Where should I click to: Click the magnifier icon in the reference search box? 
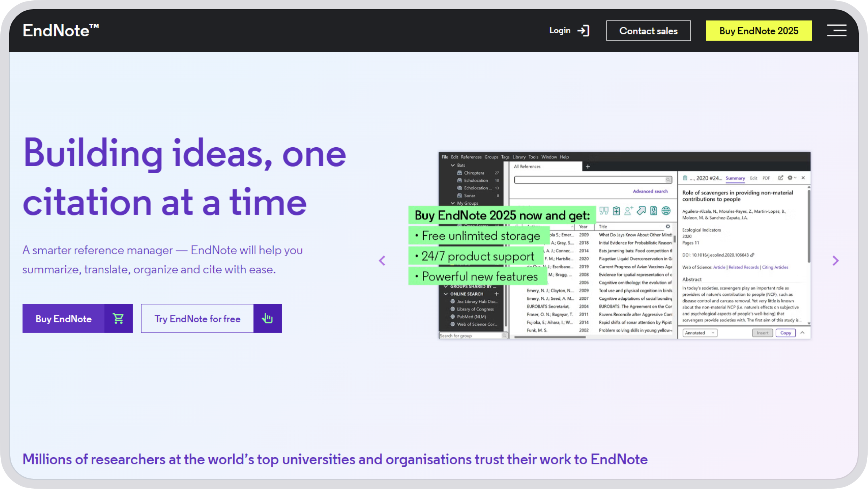[x=668, y=180]
